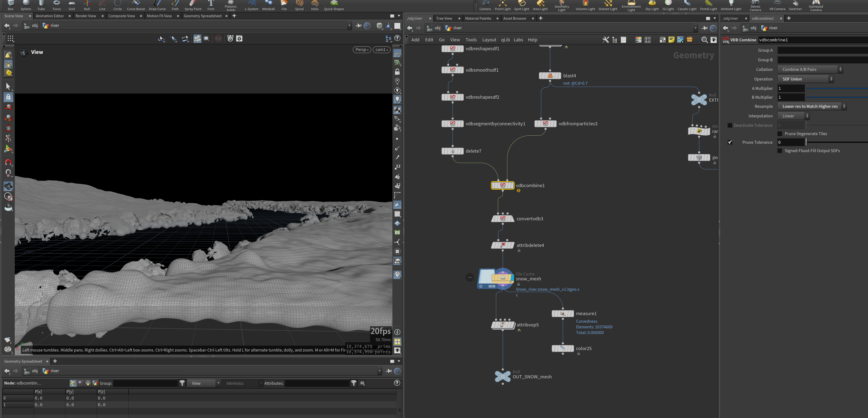Adjust the B Multiplier slider
The width and height of the screenshot is (868, 418).
(837, 97)
